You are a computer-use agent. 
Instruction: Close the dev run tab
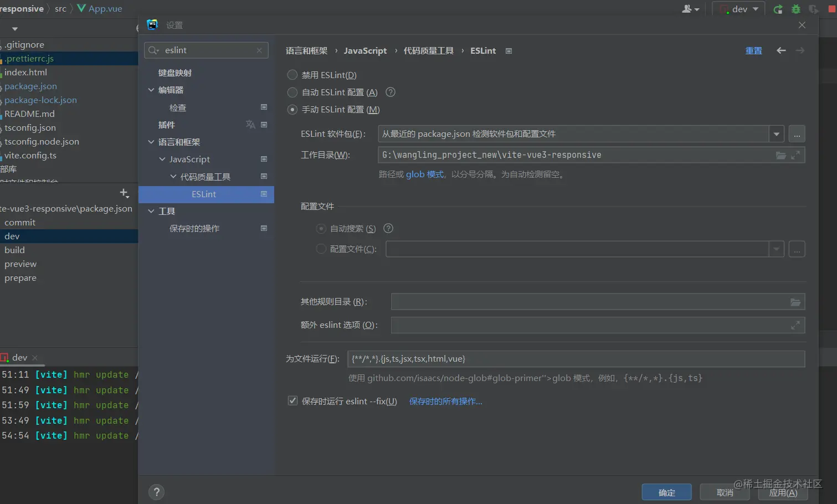(35, 358)
